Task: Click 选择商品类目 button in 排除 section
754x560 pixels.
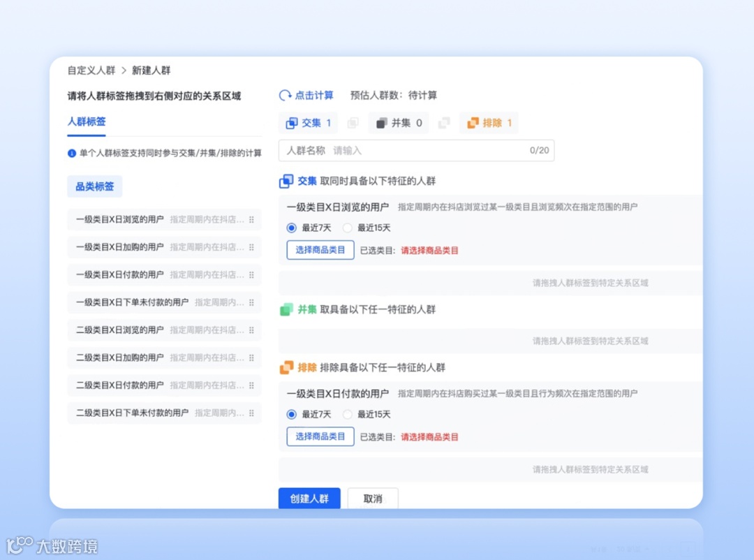Action: click(x=320, y=436)
